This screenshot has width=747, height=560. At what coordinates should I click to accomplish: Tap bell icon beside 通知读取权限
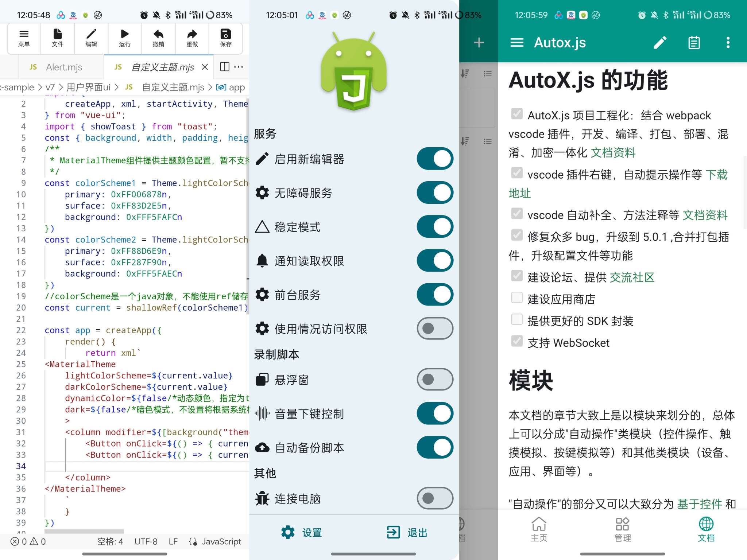[x=262, y=261]
